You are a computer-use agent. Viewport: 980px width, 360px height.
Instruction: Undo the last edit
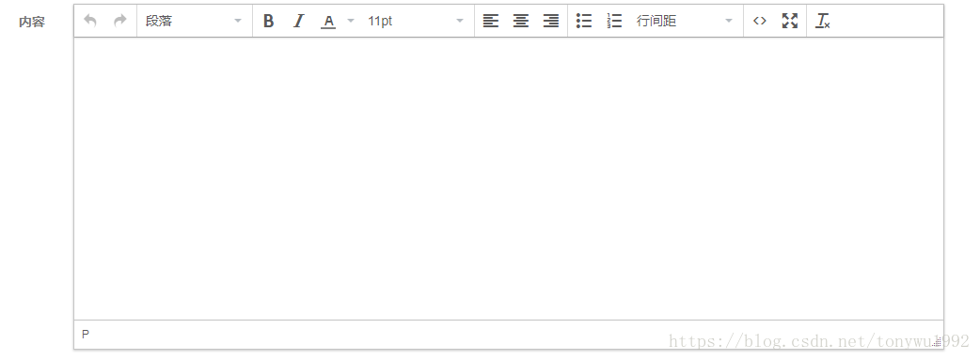90,21
